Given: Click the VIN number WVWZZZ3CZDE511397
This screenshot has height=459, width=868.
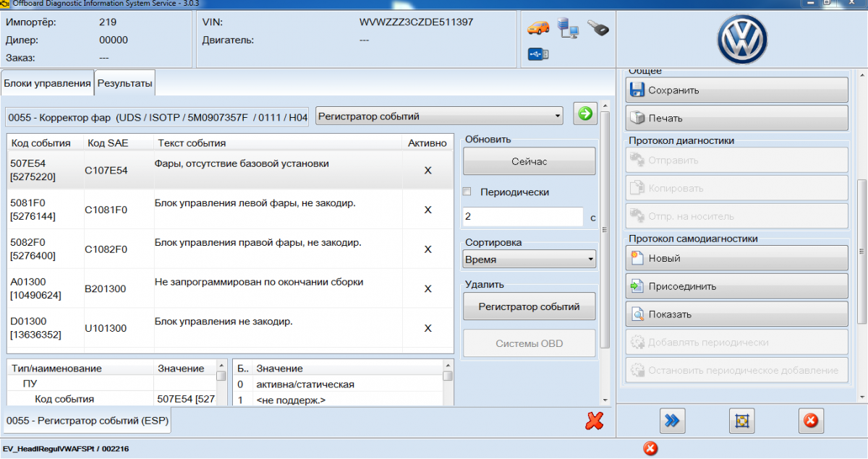Looking at the screenshot, I should click(417, 22).
